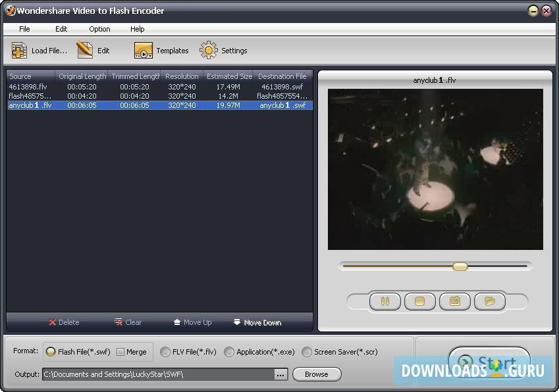The image size is (559, 392).
Task: Take a snapshot with the camera icon
Action: point(454,301)
